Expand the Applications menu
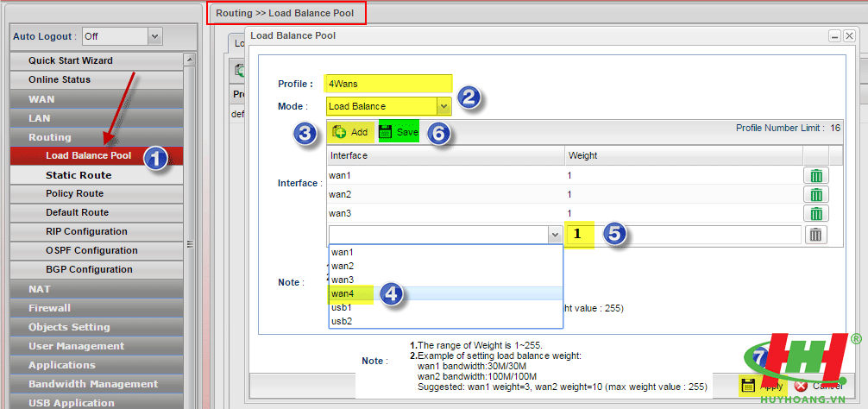 click(97, 365)
